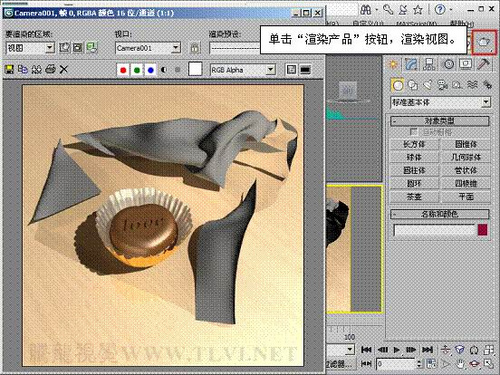Click the 管状体 button
Viewport: 500px width, 375px height.
coord(466,170)
